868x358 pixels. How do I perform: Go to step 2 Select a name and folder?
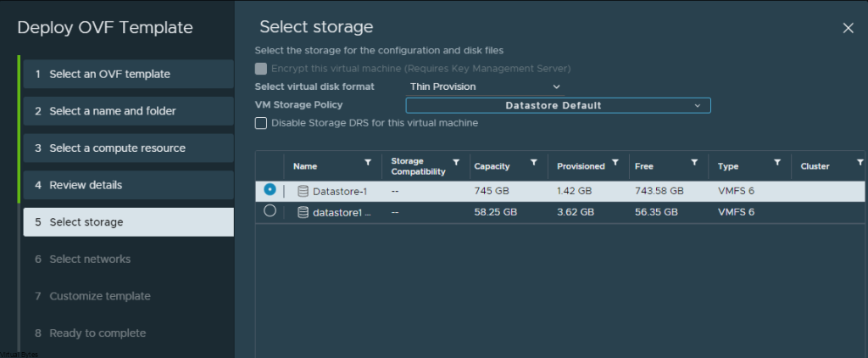point(129,111)
